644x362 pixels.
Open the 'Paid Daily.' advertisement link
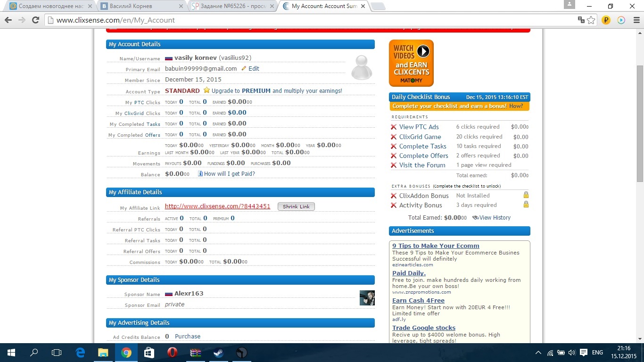tap(409, 273)
